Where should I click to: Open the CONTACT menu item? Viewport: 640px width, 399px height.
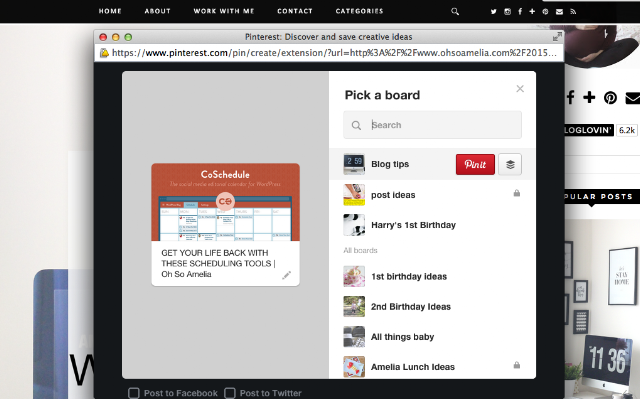point(295,11)
